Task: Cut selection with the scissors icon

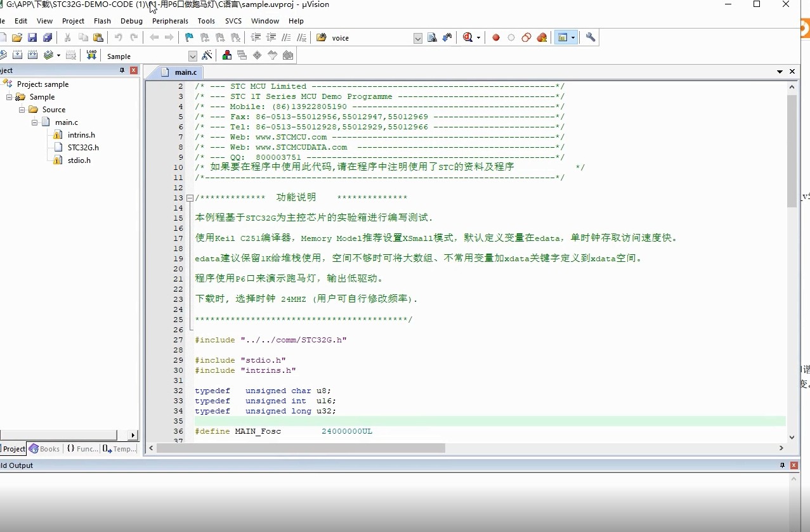Action: 68,38
